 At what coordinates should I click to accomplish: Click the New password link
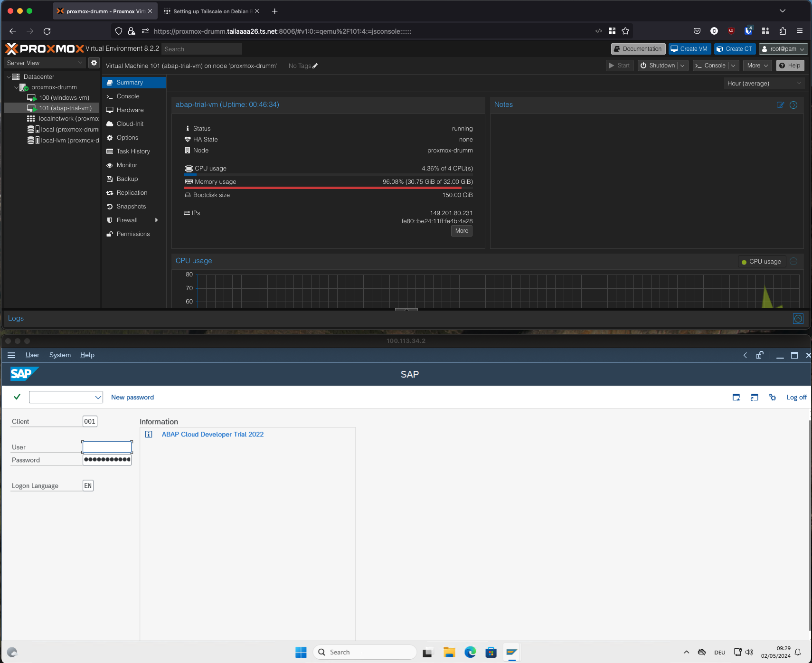point(132,398)
